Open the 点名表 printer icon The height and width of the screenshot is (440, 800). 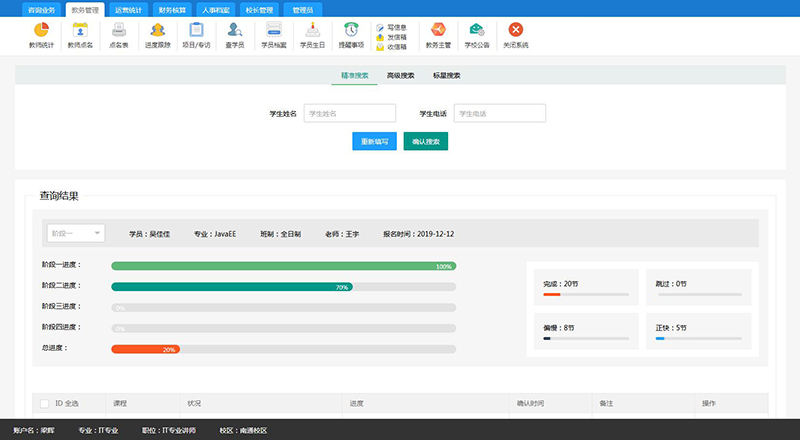(x=119, y=30)
